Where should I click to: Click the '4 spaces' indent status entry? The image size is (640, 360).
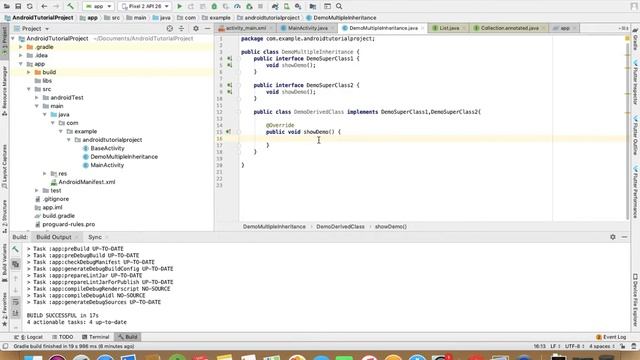pos(602,347)
